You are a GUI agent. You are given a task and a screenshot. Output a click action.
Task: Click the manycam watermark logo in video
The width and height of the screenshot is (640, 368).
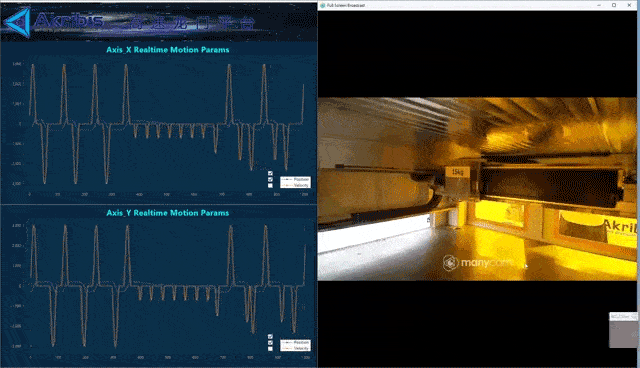tap(478, 262)
